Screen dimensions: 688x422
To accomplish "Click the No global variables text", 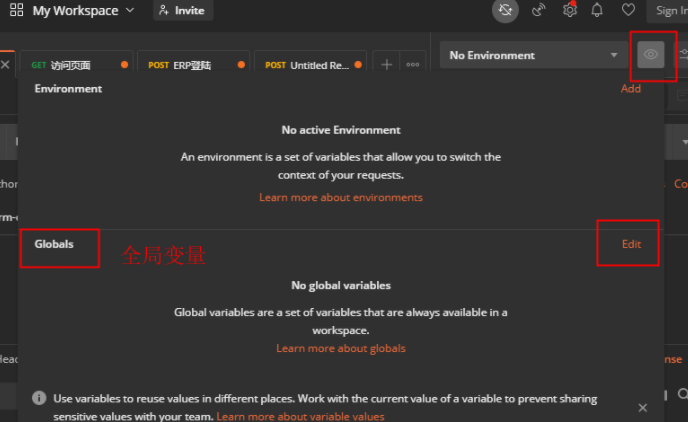I will [x=341, y=286].
